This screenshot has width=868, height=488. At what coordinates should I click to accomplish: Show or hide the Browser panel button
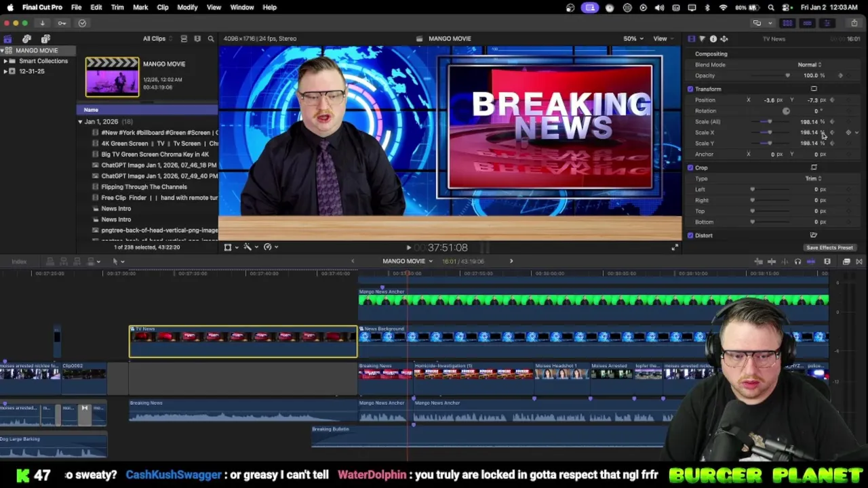[x=787, y=23]
